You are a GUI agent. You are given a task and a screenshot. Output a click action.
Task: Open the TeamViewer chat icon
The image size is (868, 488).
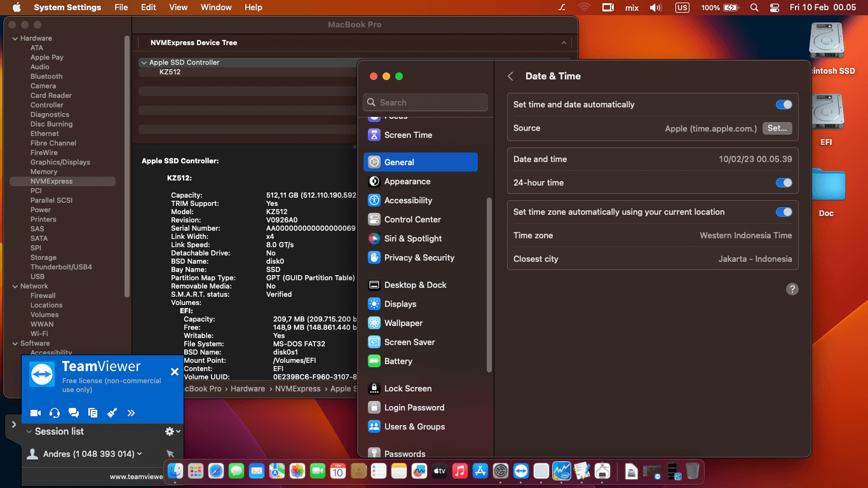(x=74, y=413)
